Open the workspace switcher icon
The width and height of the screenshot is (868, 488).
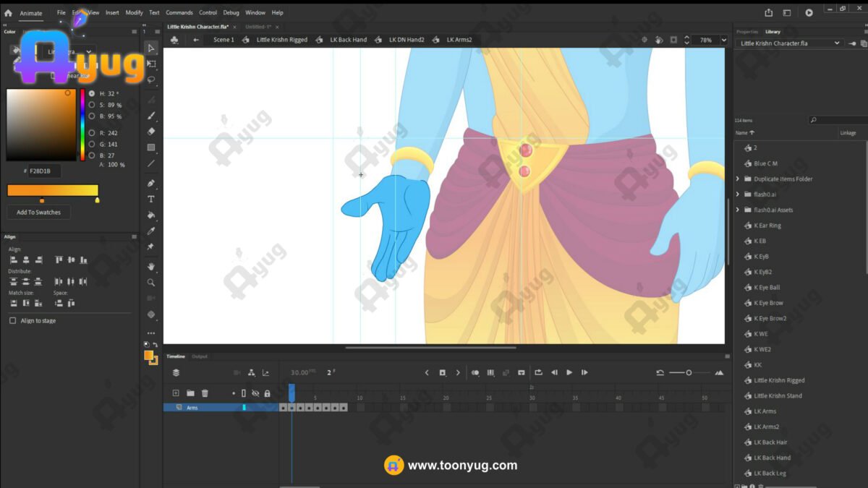(787, 13)
